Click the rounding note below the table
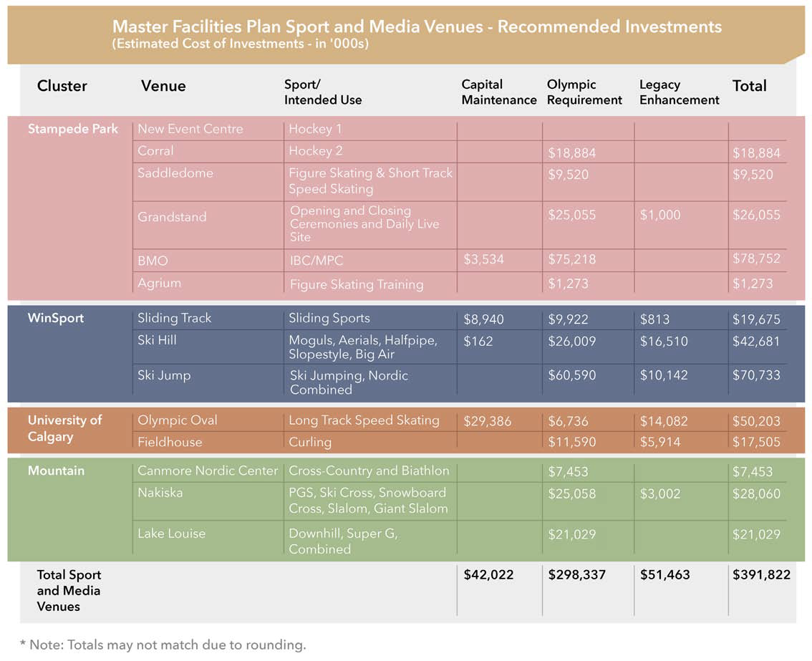Viewport: 812px width, 661px height. pos(163,645)
